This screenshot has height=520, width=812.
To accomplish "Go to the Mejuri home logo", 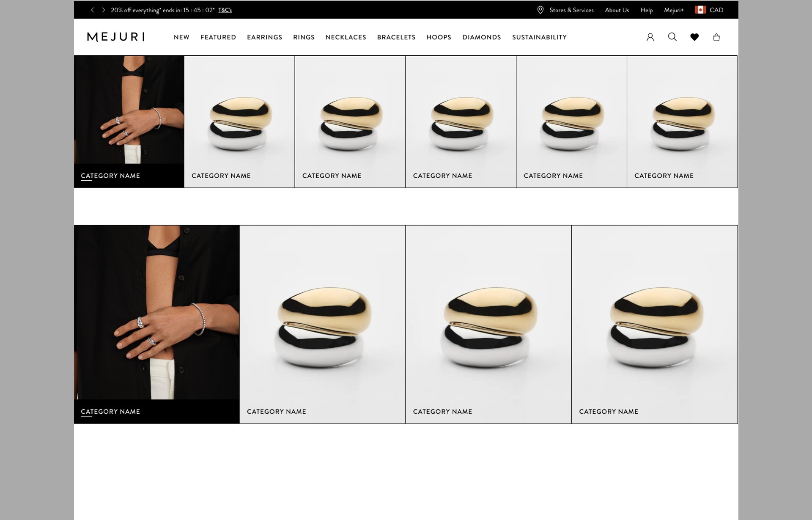I will point(116,37).
